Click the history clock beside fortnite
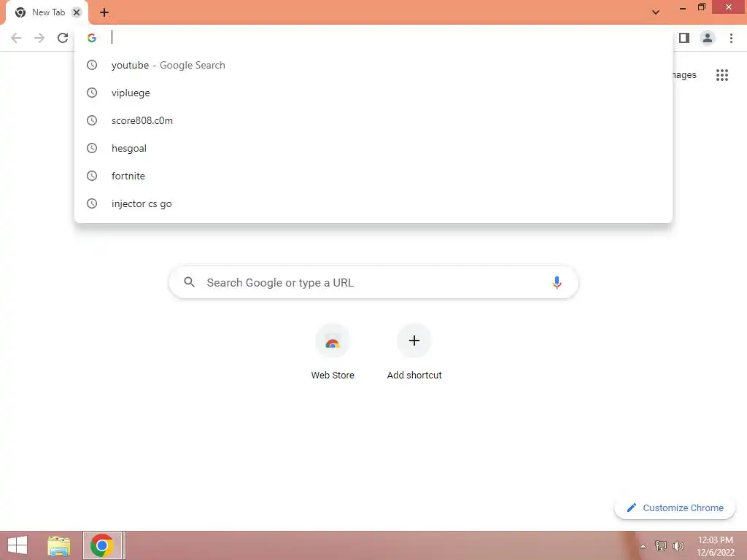The image size is (747, 560). tap(92, 176)
